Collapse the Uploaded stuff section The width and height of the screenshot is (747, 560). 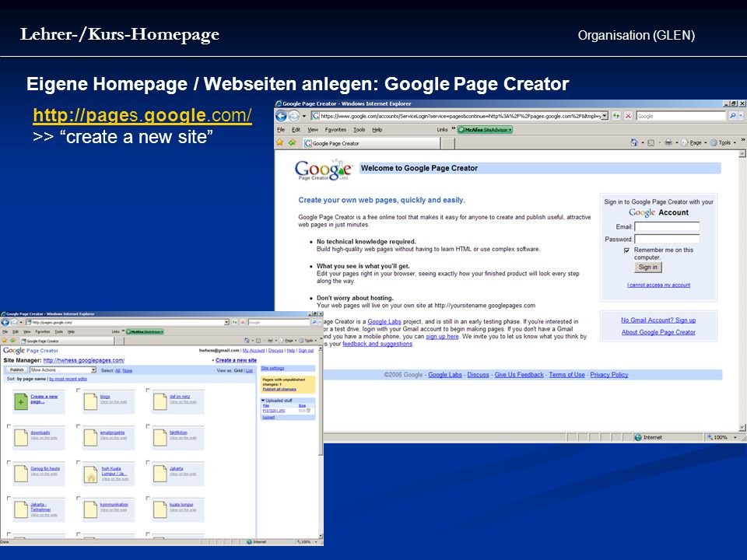point(263,401)
